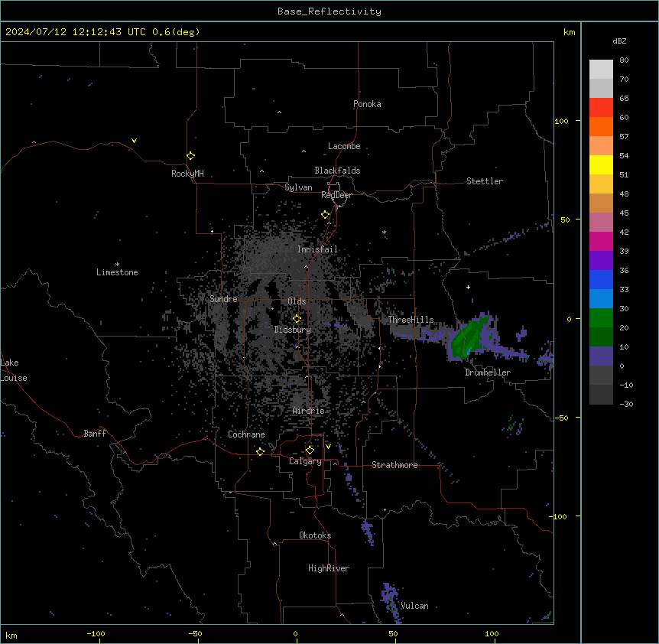Click the white asterisk marker east of Innisfail
Viewport: 659px width, 644px height.
click(x=384, y=232)
